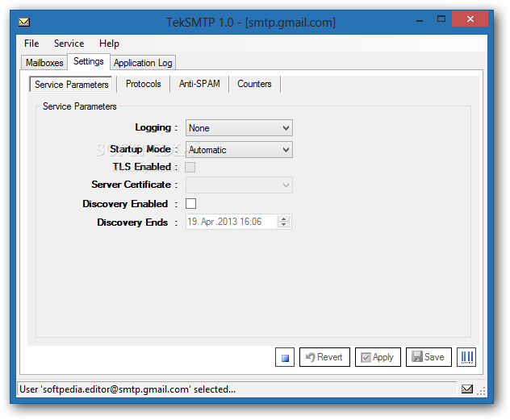
Task: Click the envelope icon in the title bar
Action: 24,22
